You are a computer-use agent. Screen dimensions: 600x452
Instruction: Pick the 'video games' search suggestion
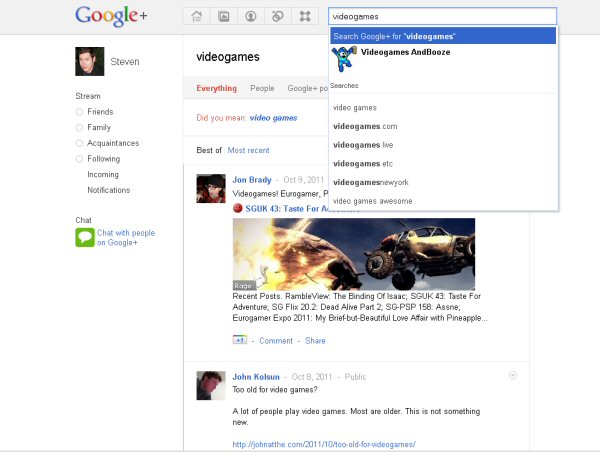pyautogui.click(x=443, y=108)
